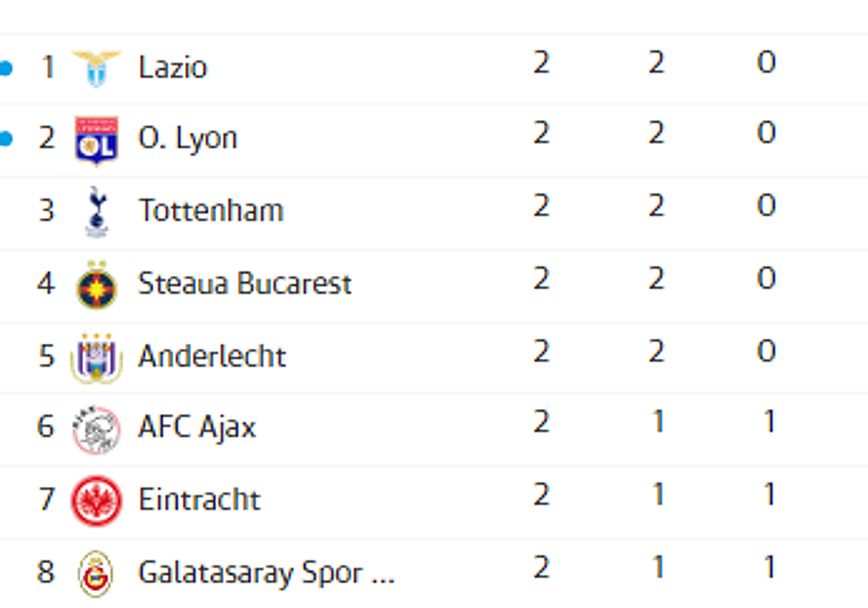Open the O. Lyon team page
The height and width of the screenshot is (608, 868).
pyautogui.click(x=187, y=138)
